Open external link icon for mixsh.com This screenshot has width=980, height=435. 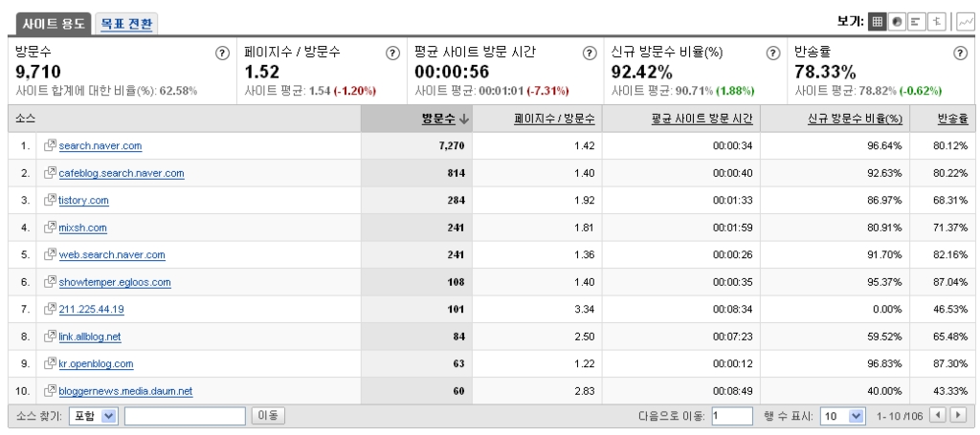tap(50, 228)
